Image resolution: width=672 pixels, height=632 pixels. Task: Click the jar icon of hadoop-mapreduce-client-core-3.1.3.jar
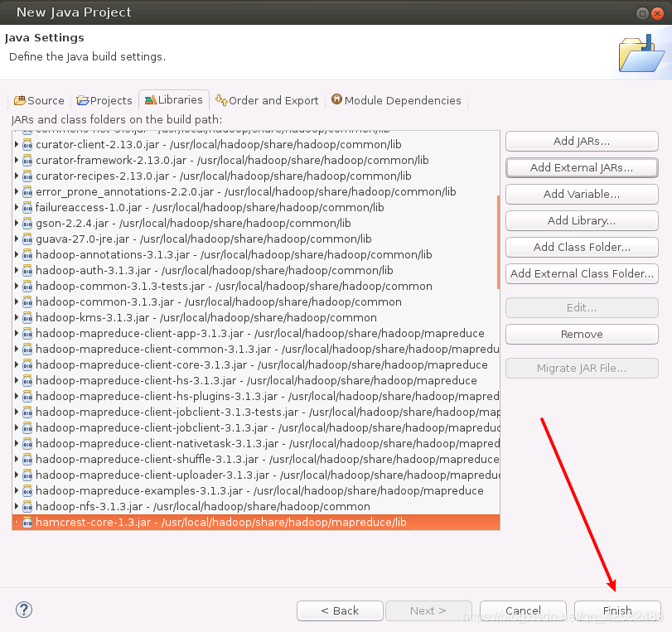[27, 365]
